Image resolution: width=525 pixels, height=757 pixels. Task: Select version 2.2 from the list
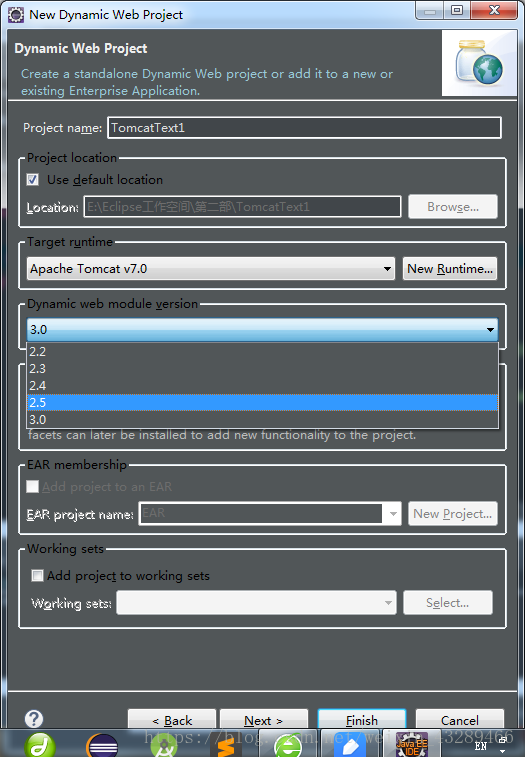(263, 351)
